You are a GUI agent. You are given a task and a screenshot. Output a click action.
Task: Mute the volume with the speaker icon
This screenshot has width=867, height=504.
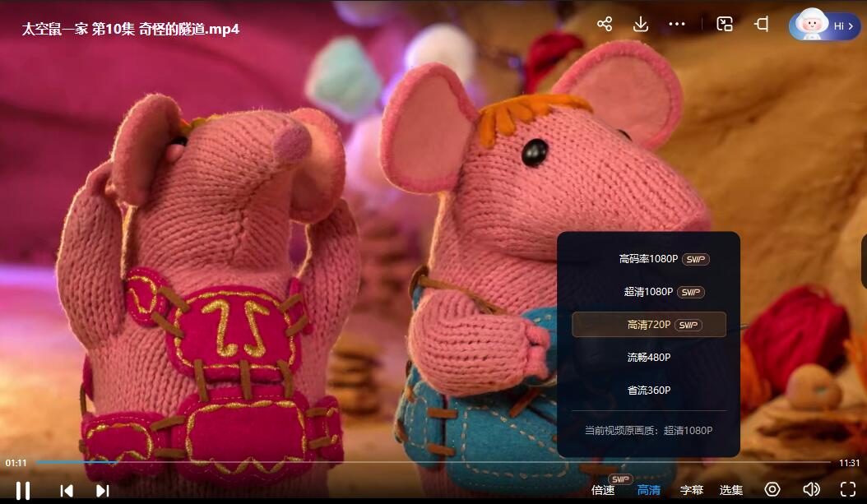tap(811, 489)
